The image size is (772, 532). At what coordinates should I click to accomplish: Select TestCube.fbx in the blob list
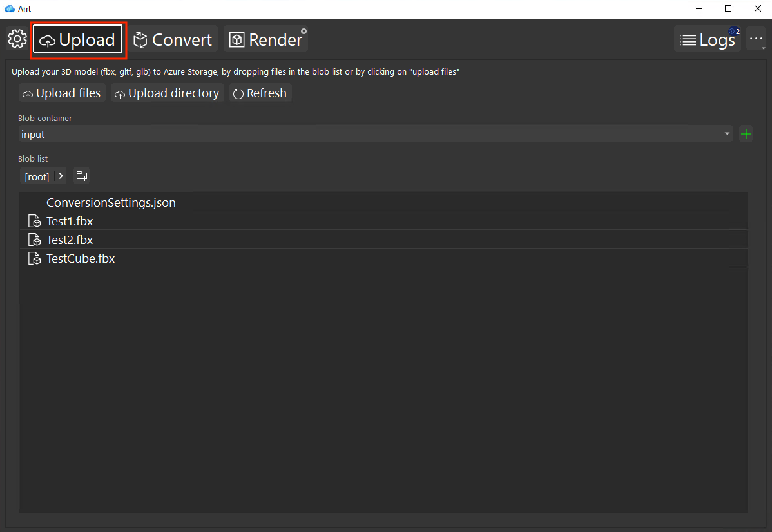point(383,258)
